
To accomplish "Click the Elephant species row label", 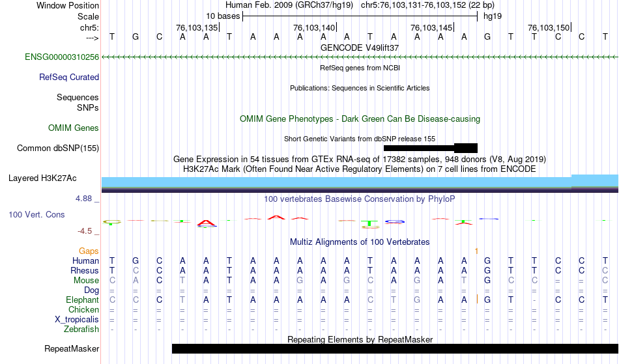I will 83,300.
